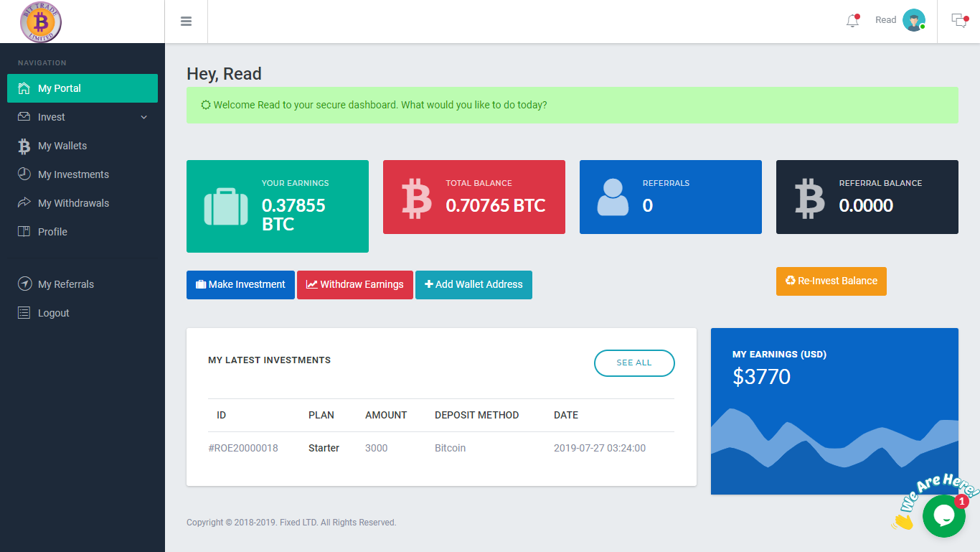
Task: Open the notifications bell
Action: (852, 21)
